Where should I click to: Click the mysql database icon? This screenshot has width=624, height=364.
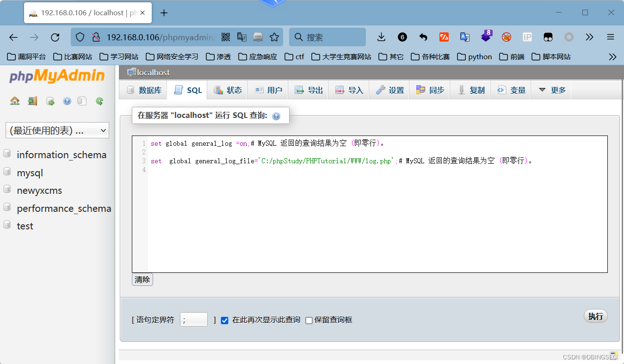pyautogui.click(x=7, y=172)
